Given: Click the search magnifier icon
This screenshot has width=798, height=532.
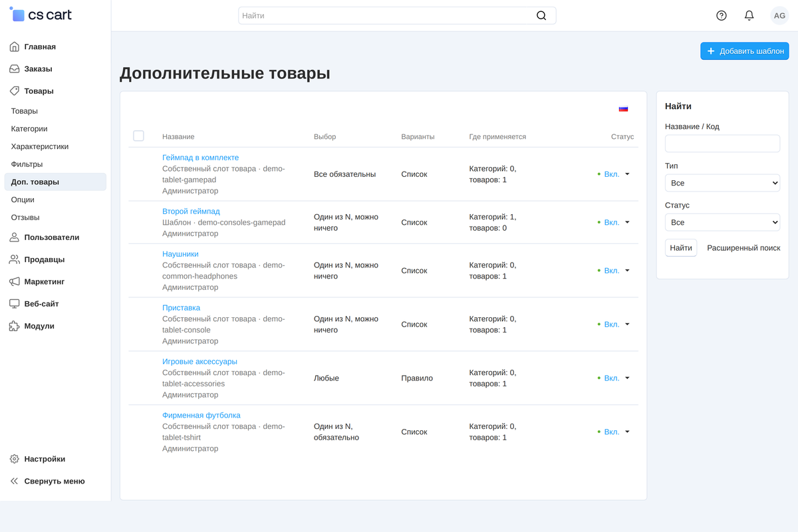Looking at the screenshot, I should (x=541, y=15).
